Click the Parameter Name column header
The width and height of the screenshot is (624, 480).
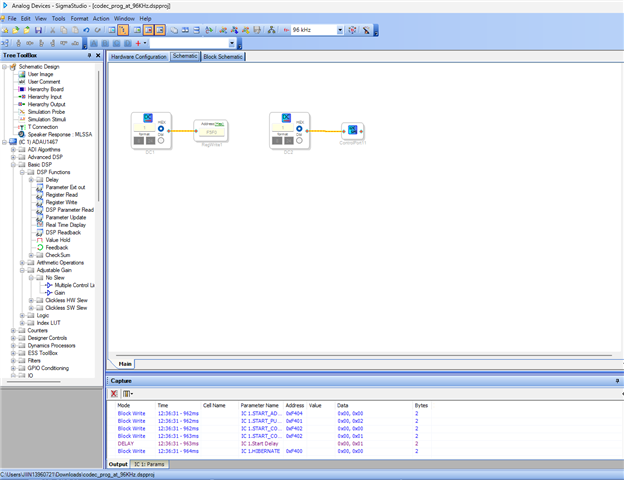point(259,405)
